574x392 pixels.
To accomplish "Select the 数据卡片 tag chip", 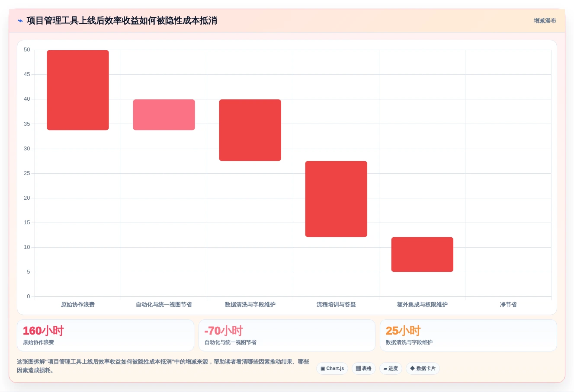I will click(x=423, y=369).
